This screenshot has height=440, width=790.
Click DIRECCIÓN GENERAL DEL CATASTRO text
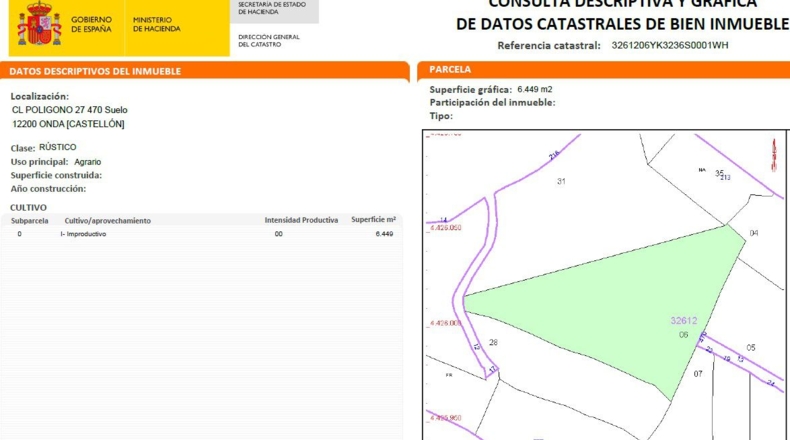pyautogui.click(x=269, y=41)
